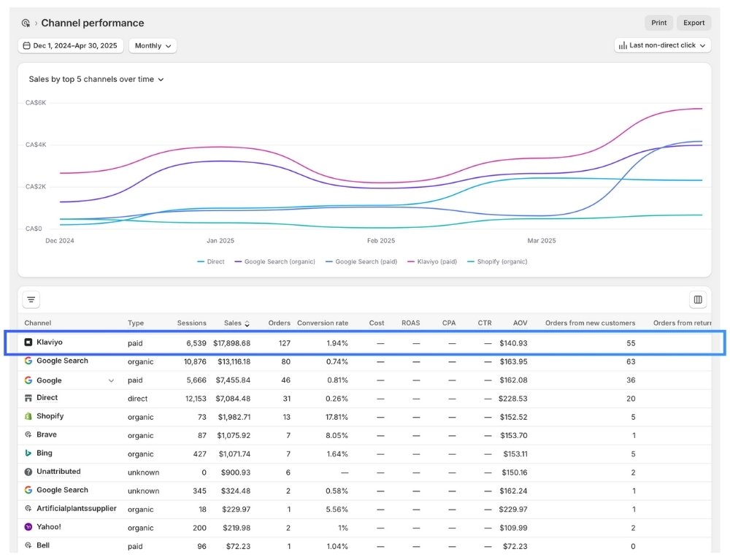Click the Bing logo icon
The image size is (730, 560).
click(x=28, y=453)
